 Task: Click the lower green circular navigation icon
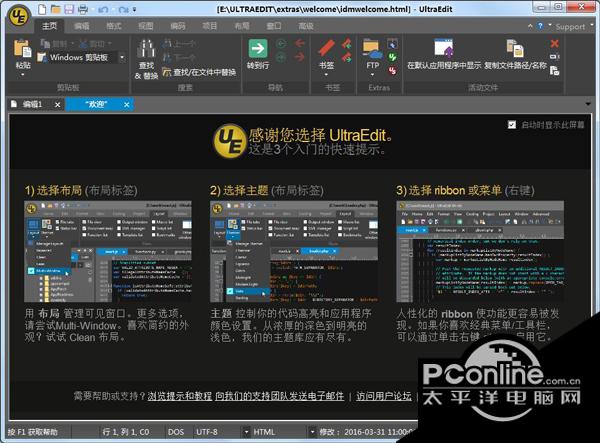[282, 58]
